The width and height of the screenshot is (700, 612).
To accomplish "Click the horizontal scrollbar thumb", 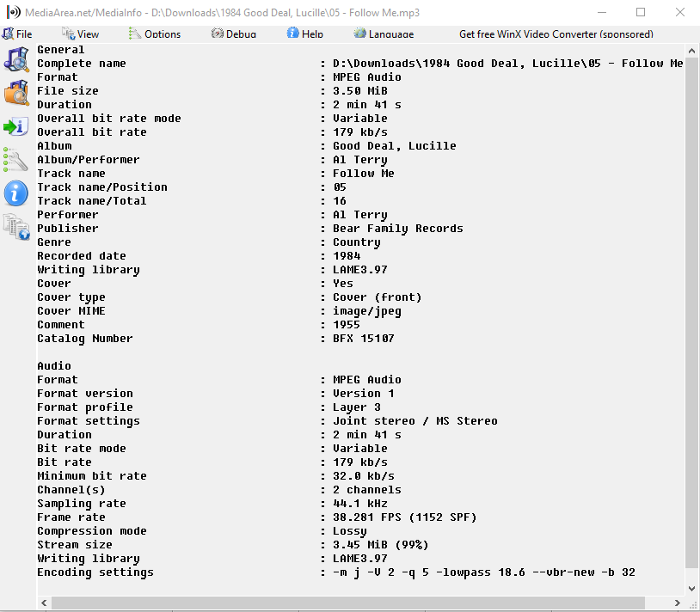I will coord(348,603).
